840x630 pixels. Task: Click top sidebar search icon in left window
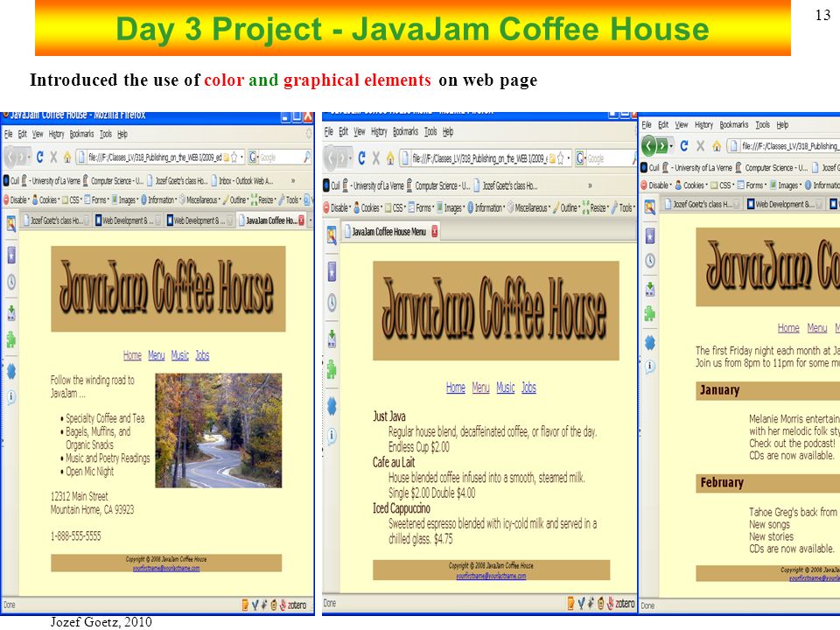(x=10, y=223)
